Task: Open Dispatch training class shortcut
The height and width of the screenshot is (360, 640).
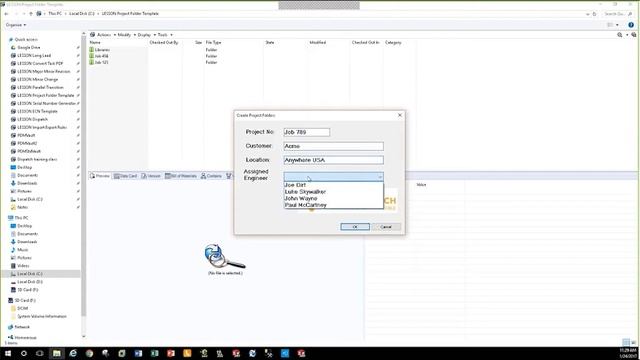Action: point(37,159)
